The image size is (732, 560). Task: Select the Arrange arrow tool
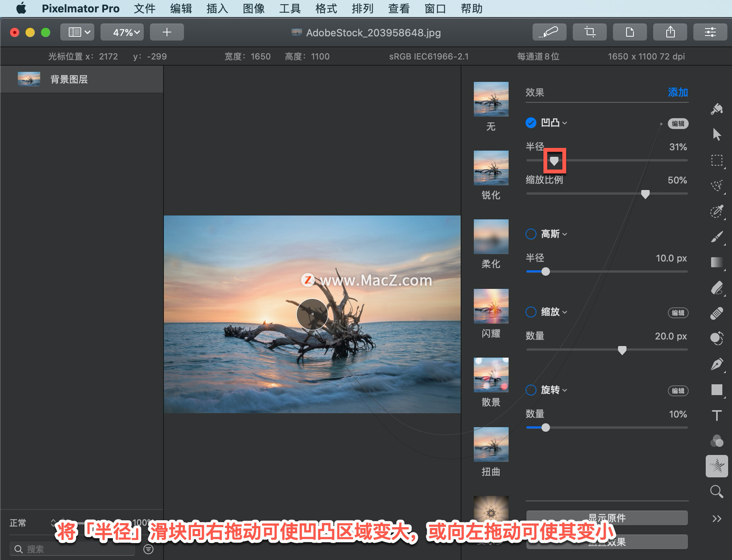717,134
